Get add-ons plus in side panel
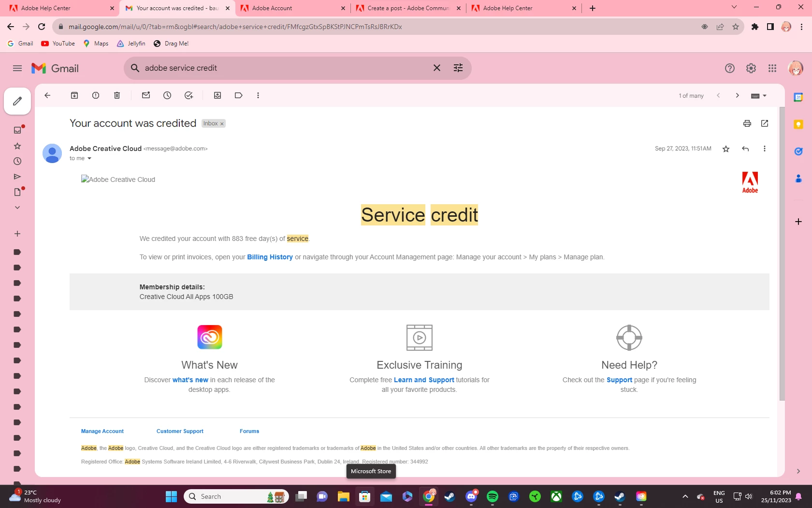 click(798, 222)
